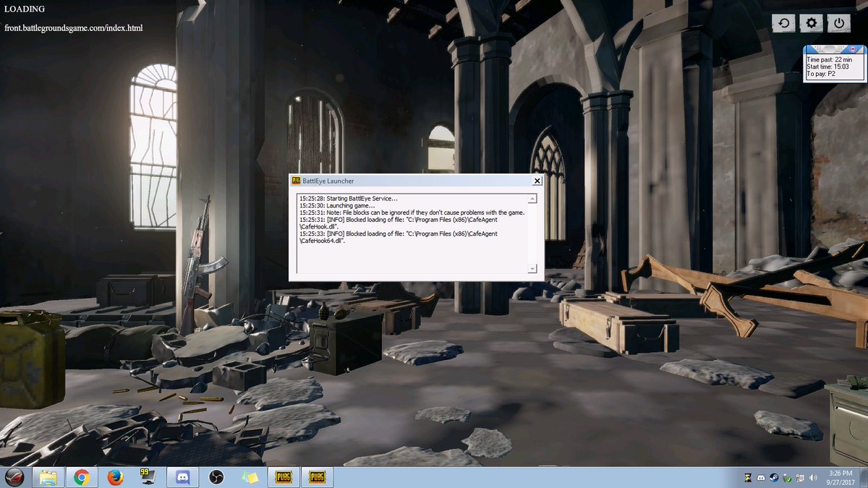This screenshot has height=488, width=868.
Task: Open the ROG Start menu orb
Action: pyautogui.click(x=15, y=477)
